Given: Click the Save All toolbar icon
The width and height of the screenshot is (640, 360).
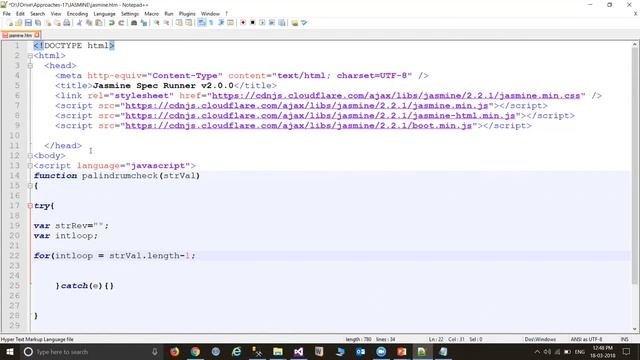Looking at the screenshot, I should point(38,23).
